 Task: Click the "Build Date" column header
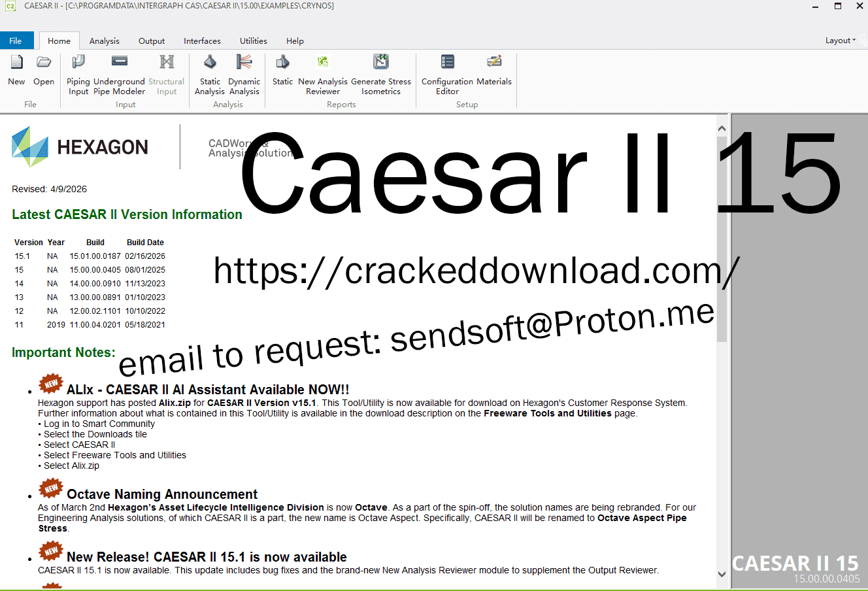(x=145, y=243)
